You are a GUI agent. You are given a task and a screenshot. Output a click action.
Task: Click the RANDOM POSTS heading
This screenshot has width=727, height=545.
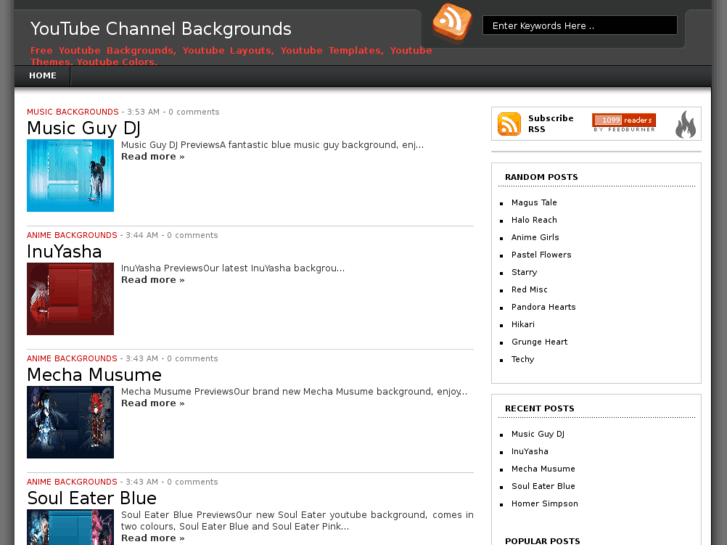pos(541,177)
